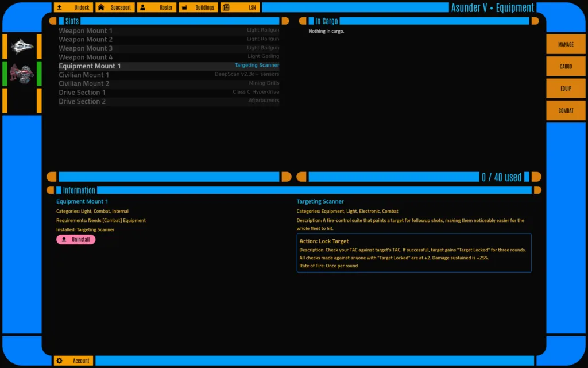This screenshot has width=588, height=368.
Task: Click the 'Action: Lock Target' heading
Action: coord(324,241)
